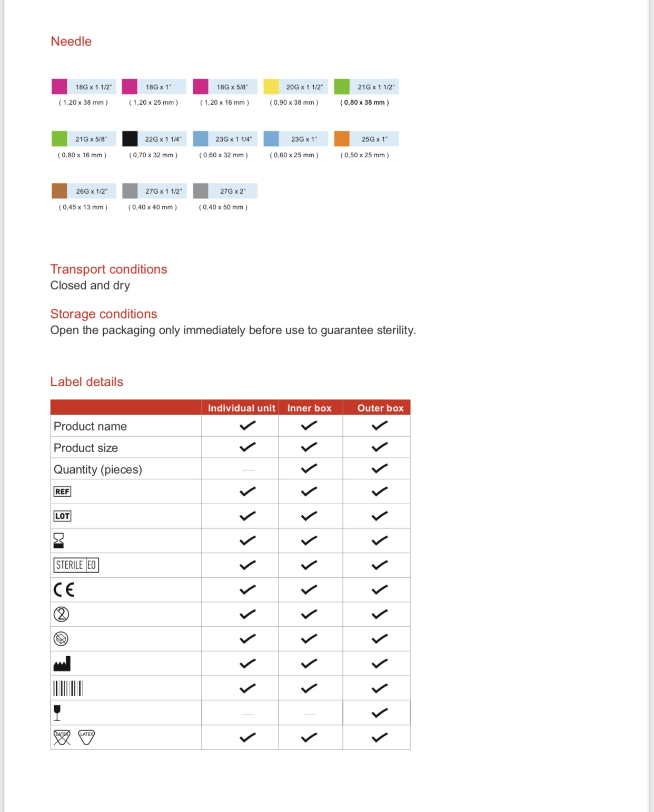654x812 pixels.
Task: Click the Individual unit column header
Action: click(x=241, y=408)
